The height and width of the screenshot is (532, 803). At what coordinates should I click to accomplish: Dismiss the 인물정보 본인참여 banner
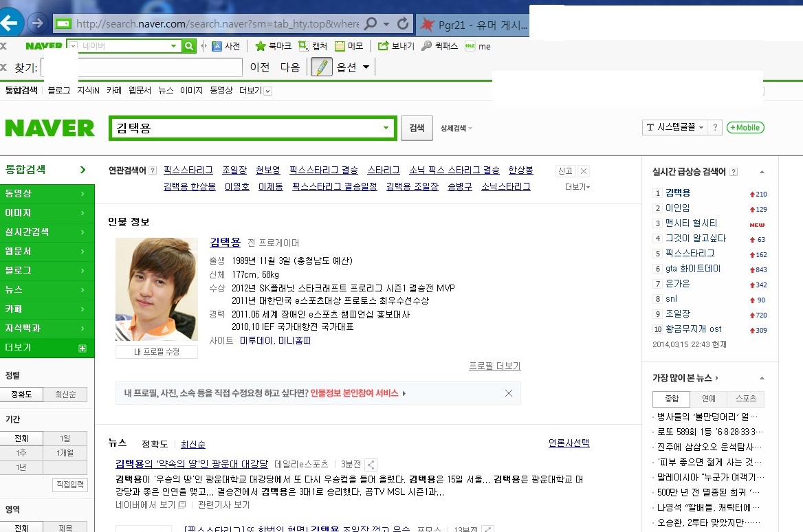click(509, 393)
